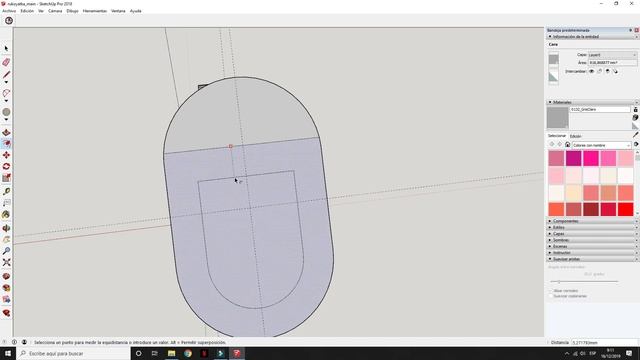The width and height of the screenshot is (640, 360).
Task: Toggle cast shadows icon in entity info
Action: pos(615,71)
